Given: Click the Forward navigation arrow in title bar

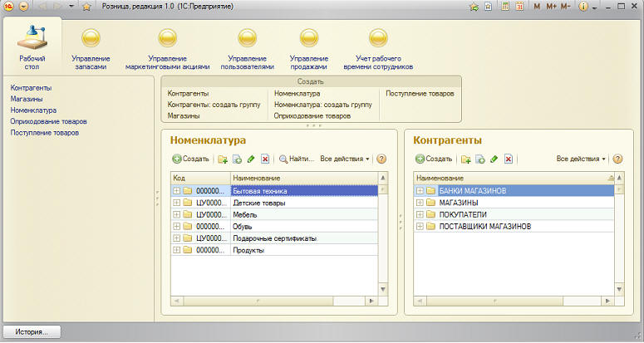Looking at the screenshot, I should point(57,7).
